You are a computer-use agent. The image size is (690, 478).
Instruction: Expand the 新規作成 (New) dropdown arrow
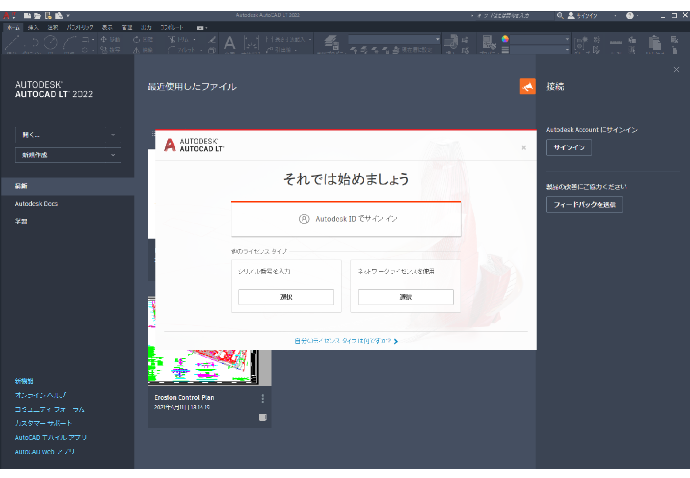coord(113,155)
